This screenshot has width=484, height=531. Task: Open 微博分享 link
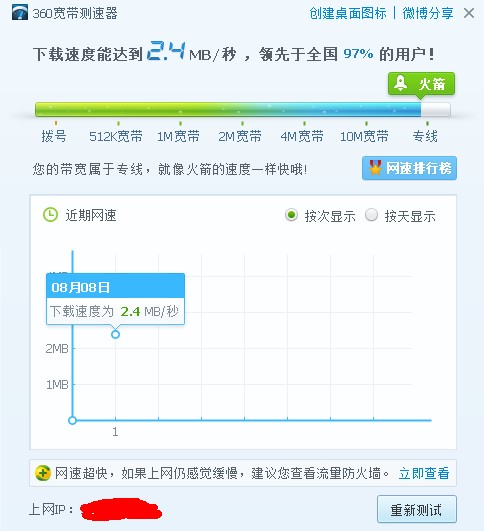[428, 13]
